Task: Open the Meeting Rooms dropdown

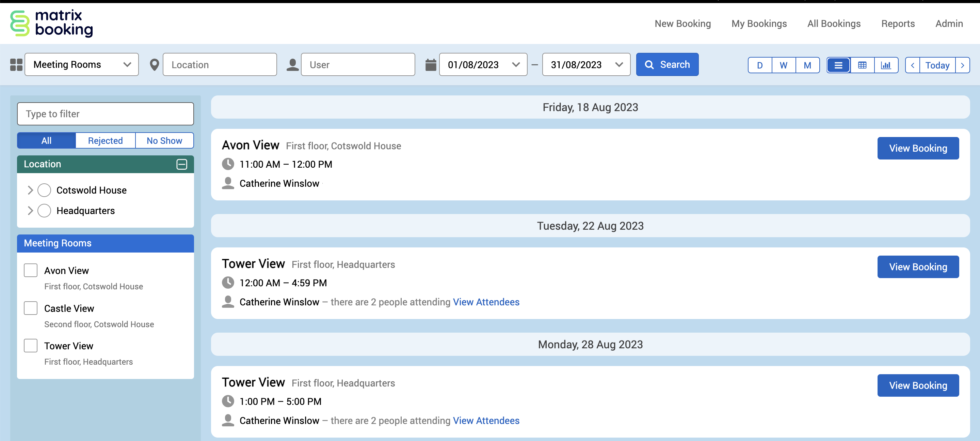Action: (x=81, y=65)
